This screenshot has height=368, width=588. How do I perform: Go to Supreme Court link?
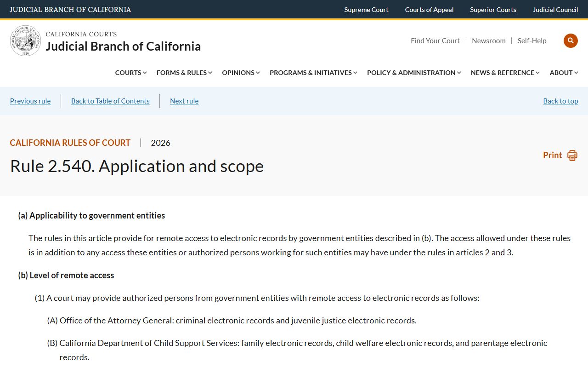pos(366,10)
